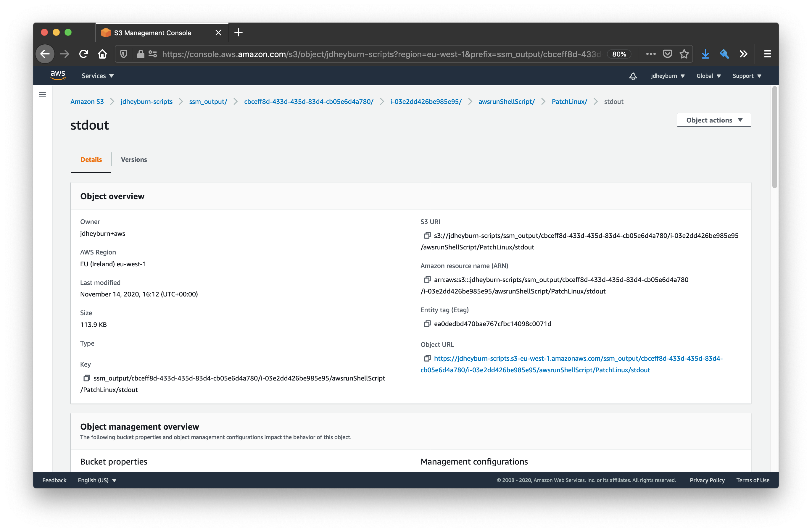Open the browser home page
812x532 pixels.
[x=102, y=54]
